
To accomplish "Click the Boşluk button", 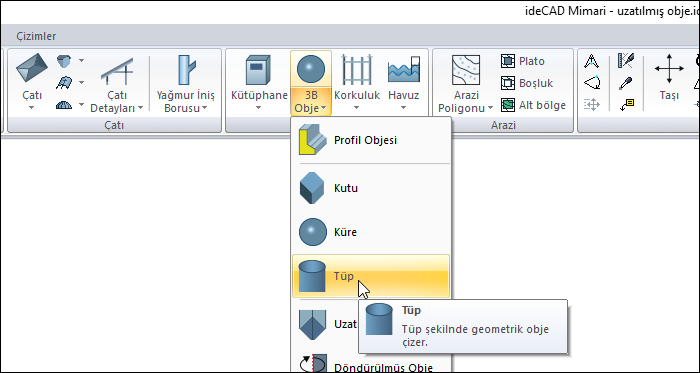I will coord(527,83).
